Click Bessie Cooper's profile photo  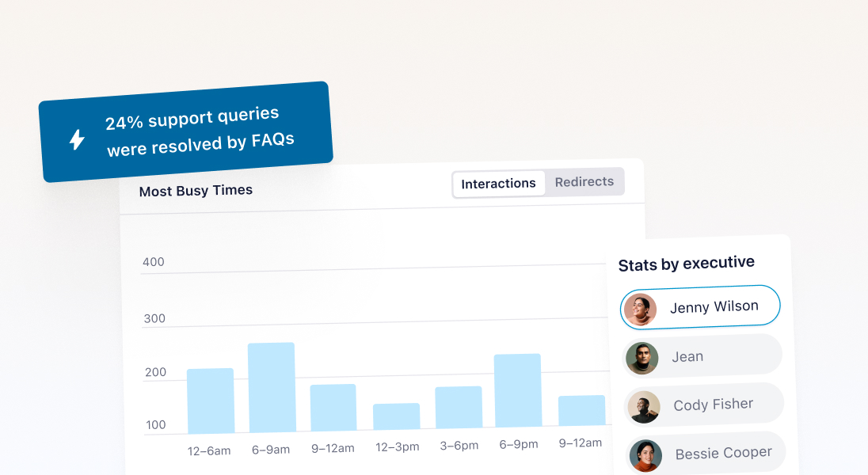tap(645, 456)
